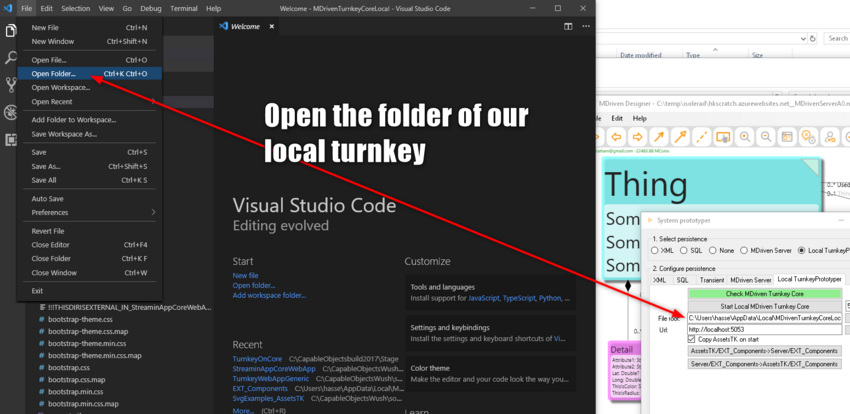Close the Welcome editor tab

click(272, 26)
